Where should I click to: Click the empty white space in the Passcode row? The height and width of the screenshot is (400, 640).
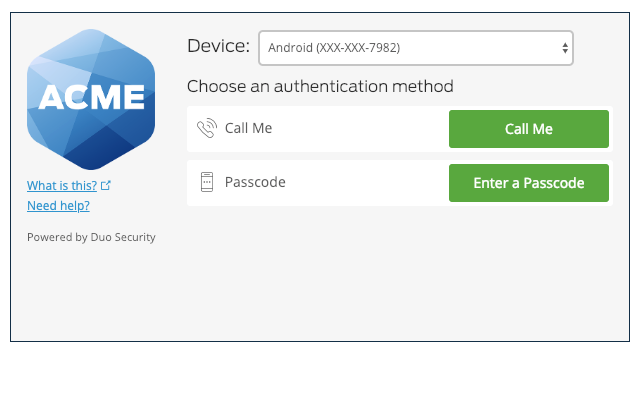point(367,183)
